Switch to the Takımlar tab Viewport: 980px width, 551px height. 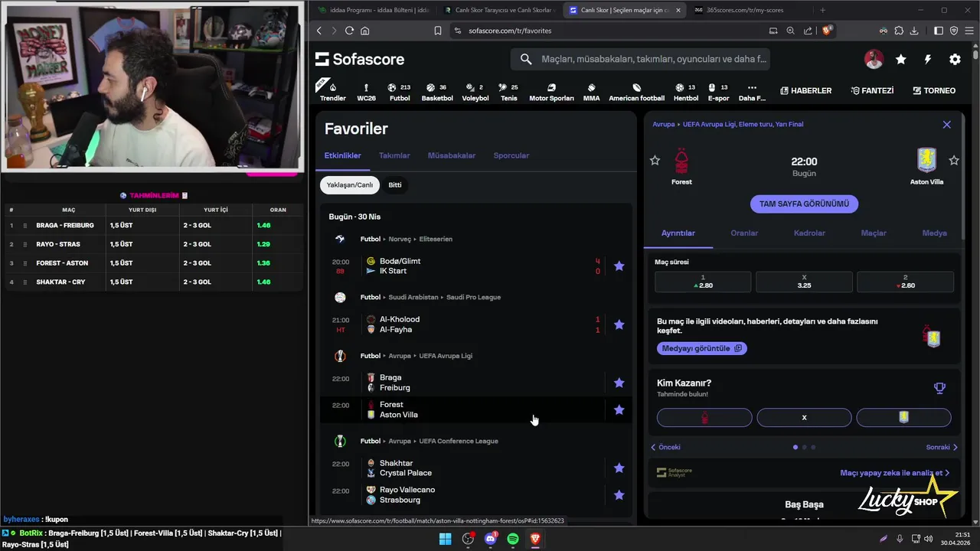pos(394,155)
